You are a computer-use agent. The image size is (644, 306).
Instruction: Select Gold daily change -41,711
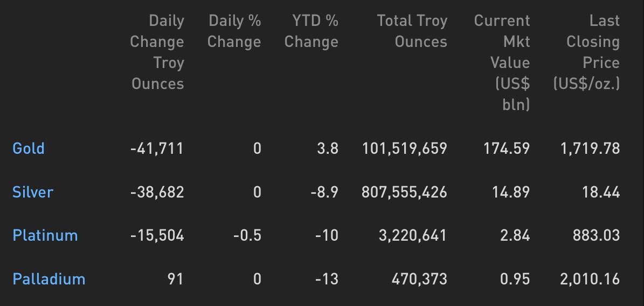tap(157, 148)
